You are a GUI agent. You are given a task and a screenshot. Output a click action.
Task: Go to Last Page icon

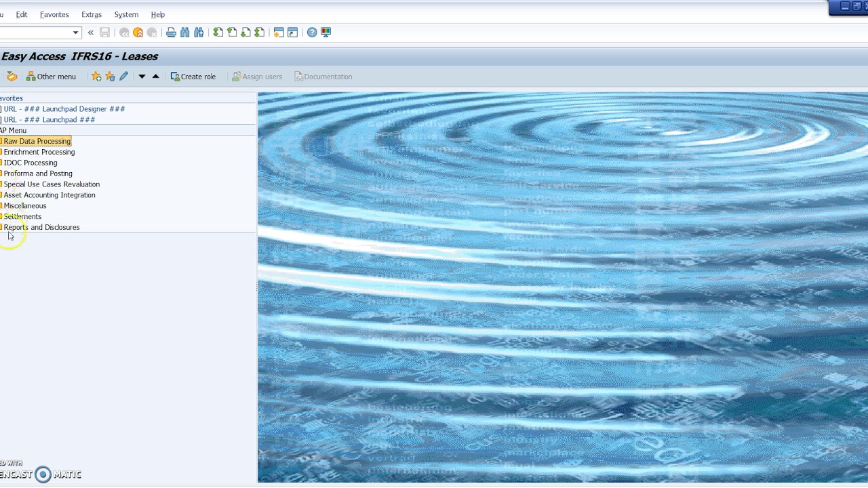coord(259,33)
